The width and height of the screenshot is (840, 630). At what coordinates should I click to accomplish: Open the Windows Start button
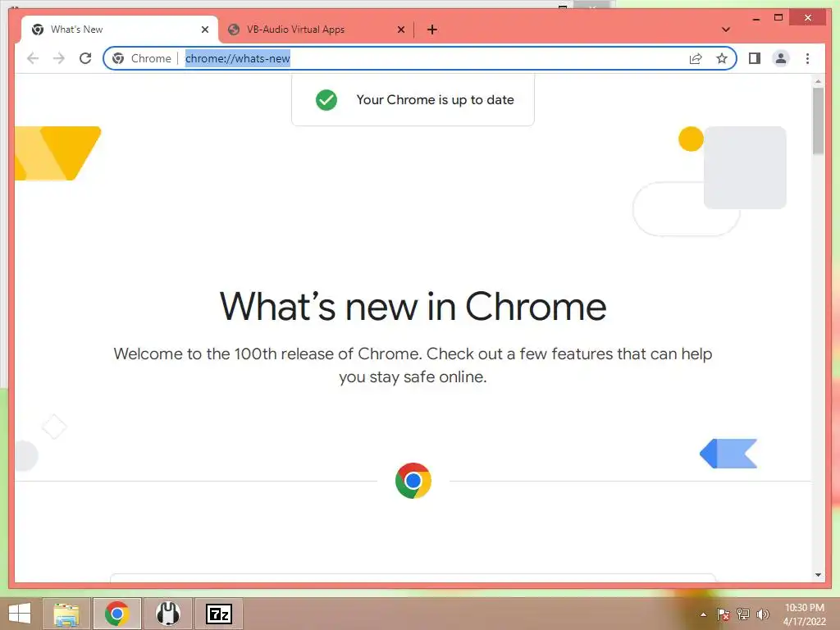coord(20,614)
